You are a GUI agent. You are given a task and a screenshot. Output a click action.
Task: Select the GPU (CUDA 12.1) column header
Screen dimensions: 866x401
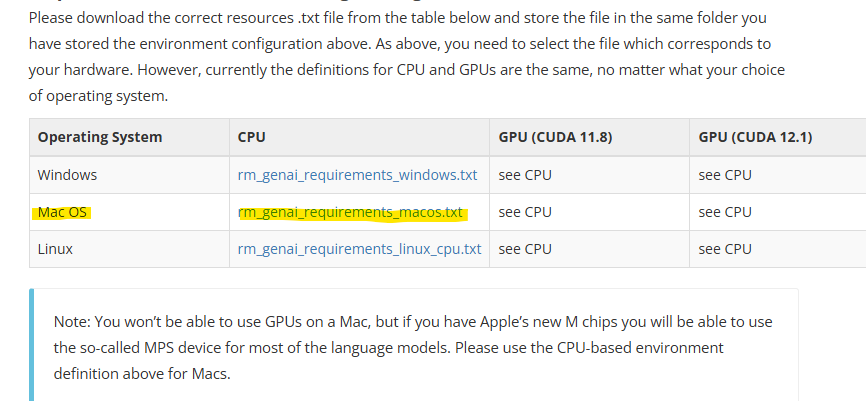[x=755, y=137]
